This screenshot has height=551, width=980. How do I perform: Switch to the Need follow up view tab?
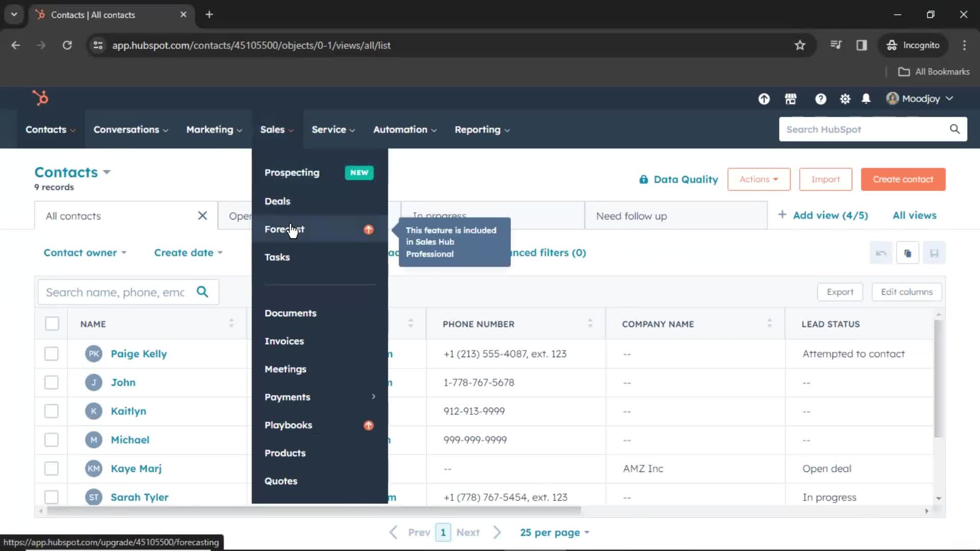pos(676,216)
